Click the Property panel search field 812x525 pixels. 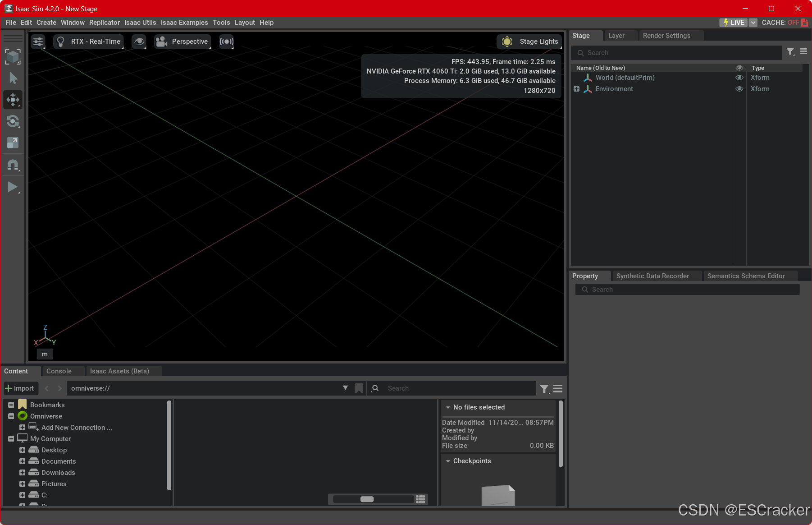click(x=687, y=290)
